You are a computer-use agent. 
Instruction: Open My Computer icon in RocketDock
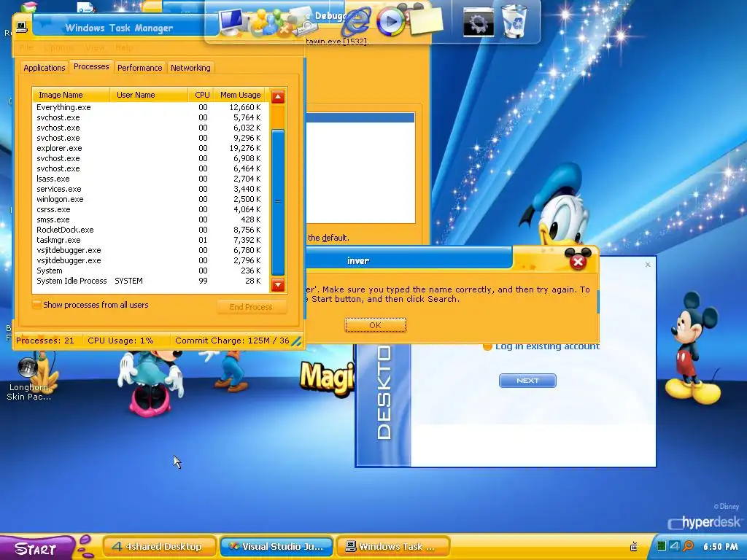pyautogui.click(x=232, y=21)
